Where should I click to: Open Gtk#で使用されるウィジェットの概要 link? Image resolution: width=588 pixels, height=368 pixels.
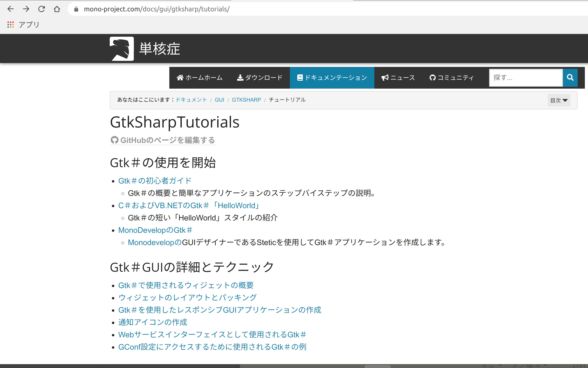[186, 285]
